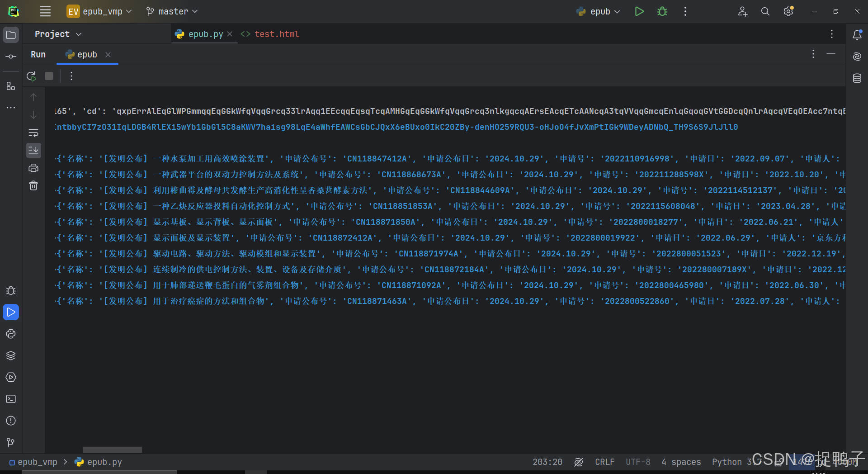
Task: Open the Commit tool window
Action: pos(11,57)
